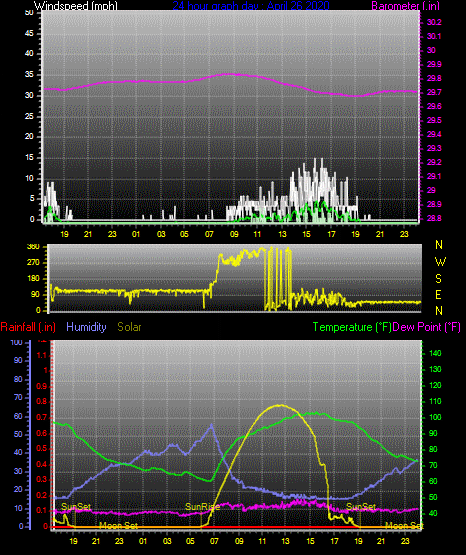The height and width of the screenshot is (555, 466).
Task: Click the 0.9 rainfall axis value
Action: click(x=42, y=386)
